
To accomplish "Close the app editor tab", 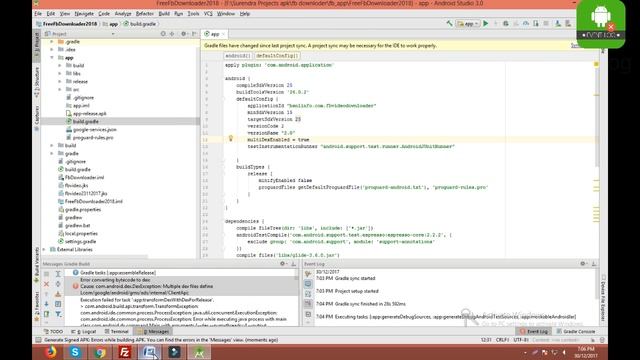I will coord(224,34).
